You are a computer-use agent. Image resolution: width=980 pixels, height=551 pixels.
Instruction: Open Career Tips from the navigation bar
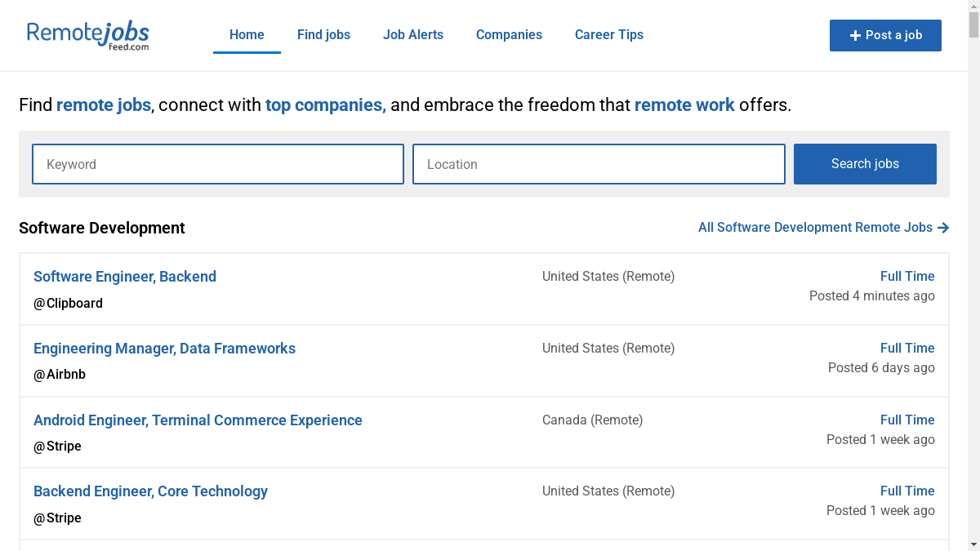coord(609,34)
